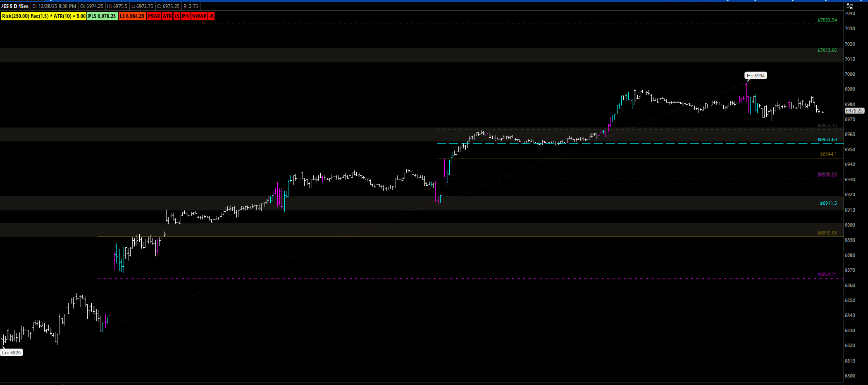
Task: Click the yellow Risk ATR label
Action: coord(44,16)
